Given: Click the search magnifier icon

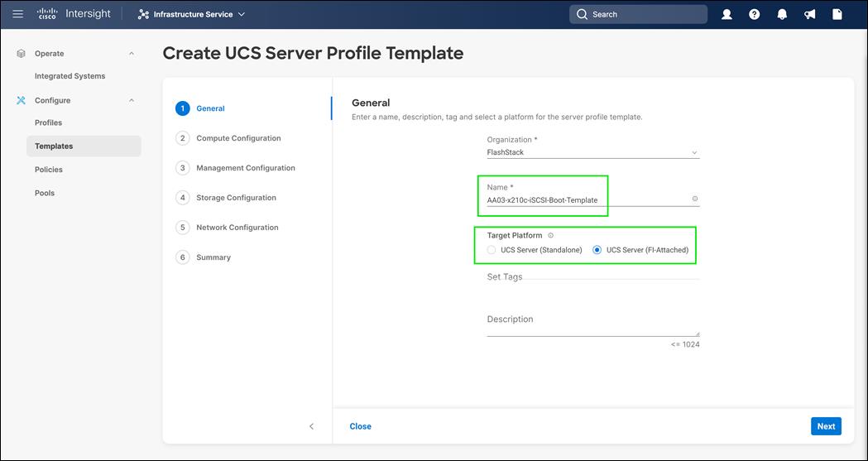Looking at the screenshot, I should tap(582, 14).
